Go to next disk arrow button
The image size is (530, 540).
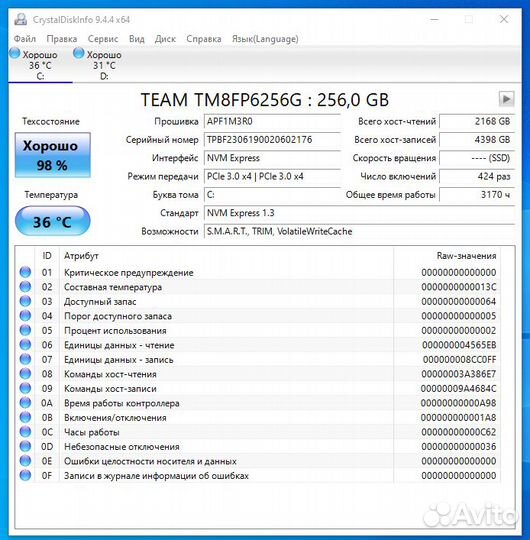point(506,99)
